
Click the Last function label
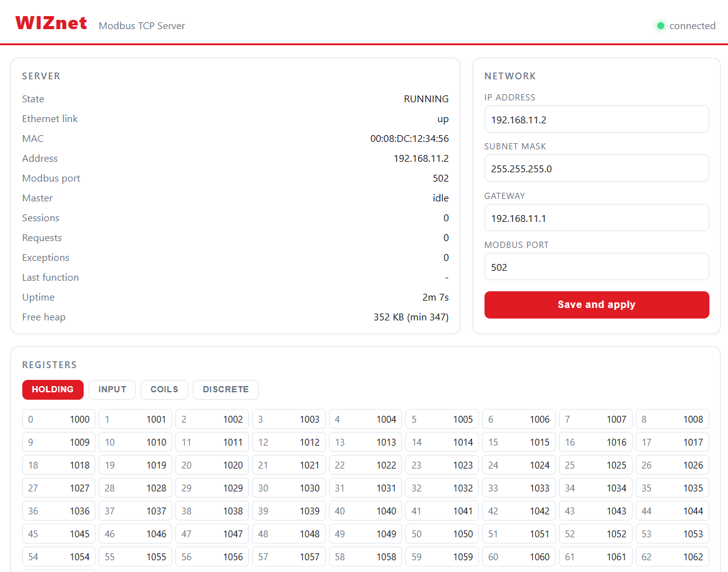point(51,278)
